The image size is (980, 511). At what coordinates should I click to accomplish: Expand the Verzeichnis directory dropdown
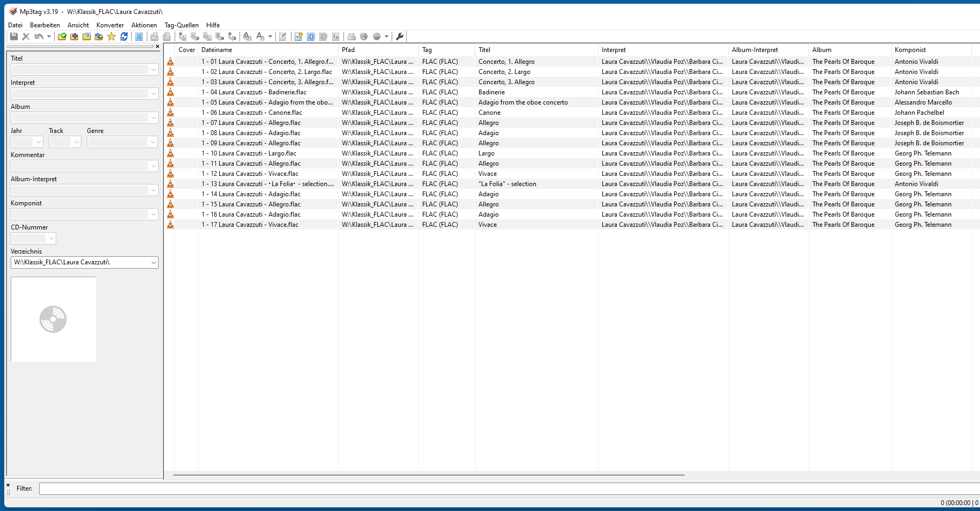154,263
